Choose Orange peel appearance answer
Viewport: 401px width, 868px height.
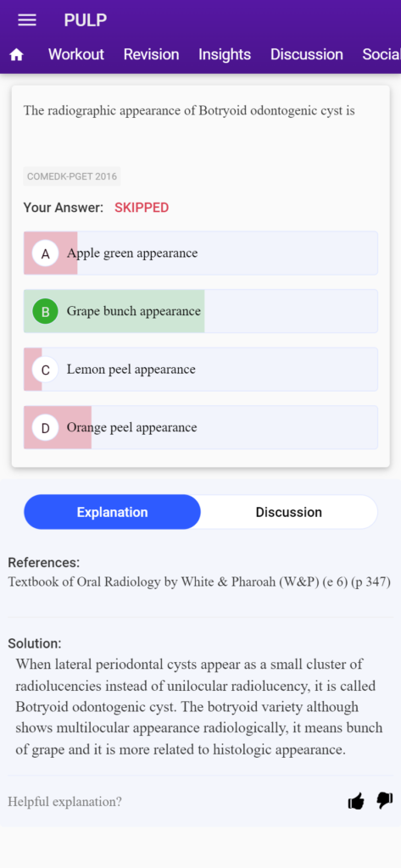tap(200, 427)
